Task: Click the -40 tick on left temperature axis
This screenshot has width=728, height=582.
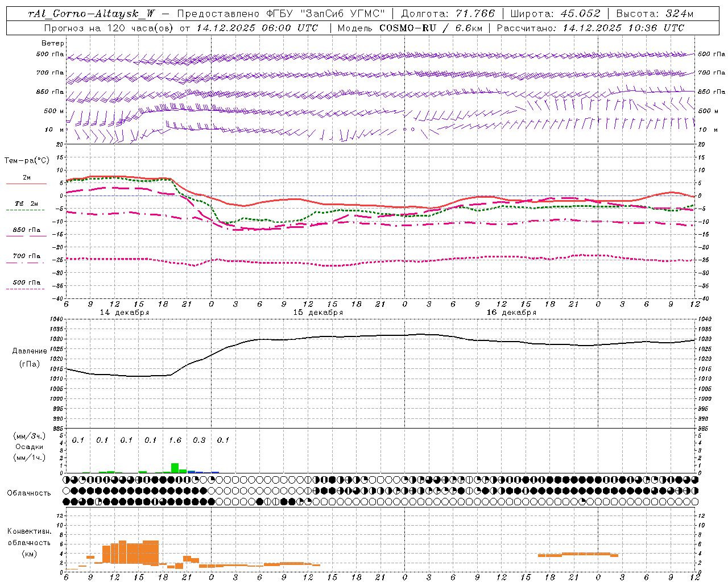Action: pos(58,299)
